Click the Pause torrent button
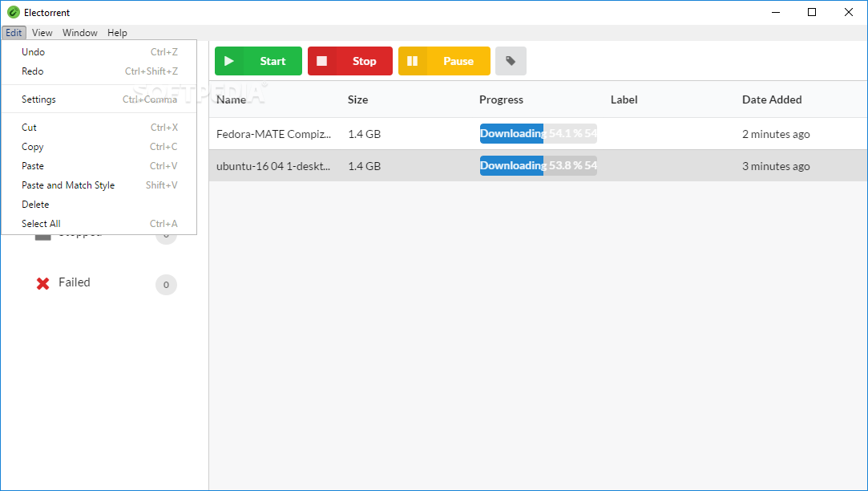 point(444,61)
